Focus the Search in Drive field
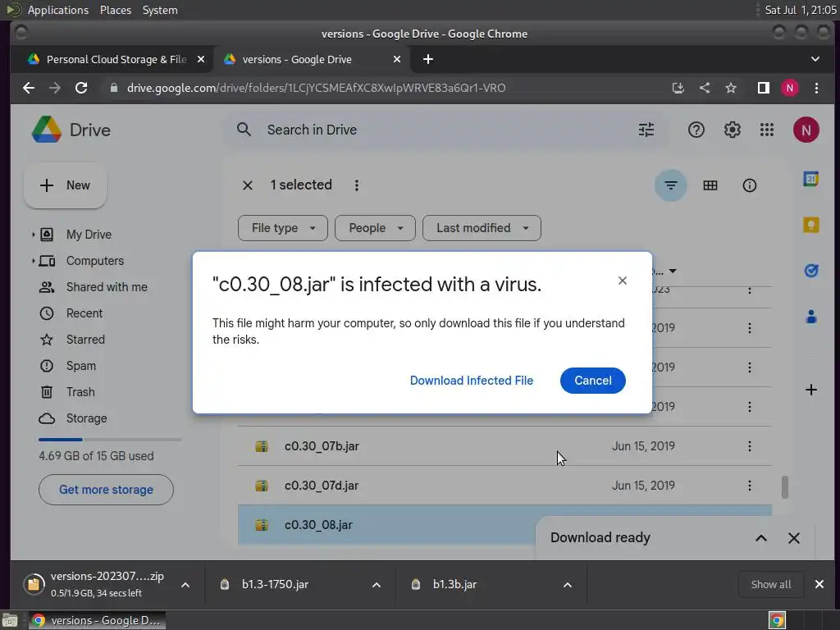840x630 pixels. [445, 130]
